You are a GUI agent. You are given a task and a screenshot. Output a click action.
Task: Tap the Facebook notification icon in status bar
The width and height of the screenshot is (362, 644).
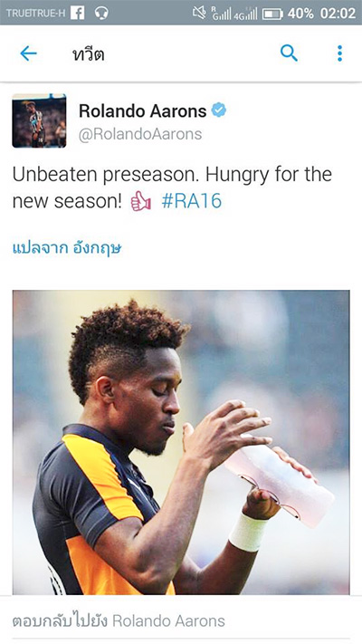pos(77,14)
